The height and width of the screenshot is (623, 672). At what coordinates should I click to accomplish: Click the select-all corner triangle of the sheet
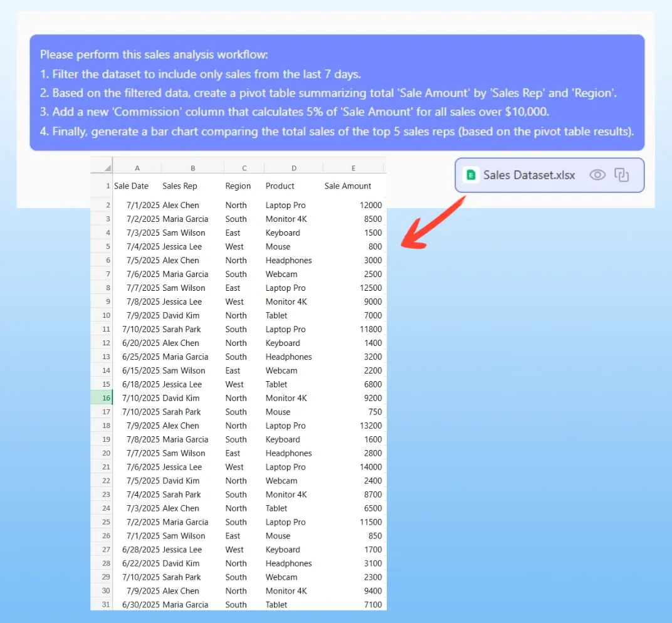coord(107,167)
